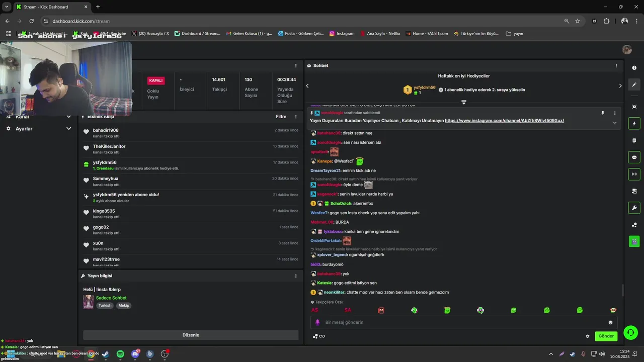Open Steam from the taskbar
Image resolution: width=644 pixels, height=362 pixels.
point(105,354)
